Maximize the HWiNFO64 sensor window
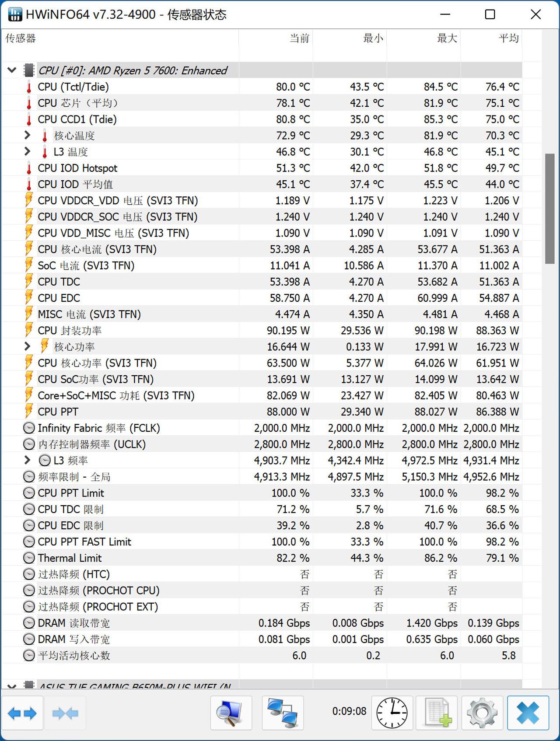Viewport: 560px width, 741px height. [x=490, y=14]
